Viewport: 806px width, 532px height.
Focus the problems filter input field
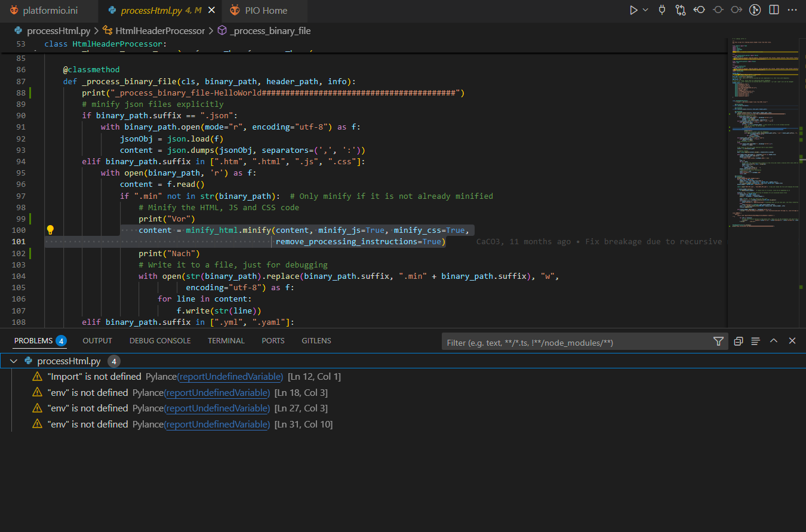(576, 342)
